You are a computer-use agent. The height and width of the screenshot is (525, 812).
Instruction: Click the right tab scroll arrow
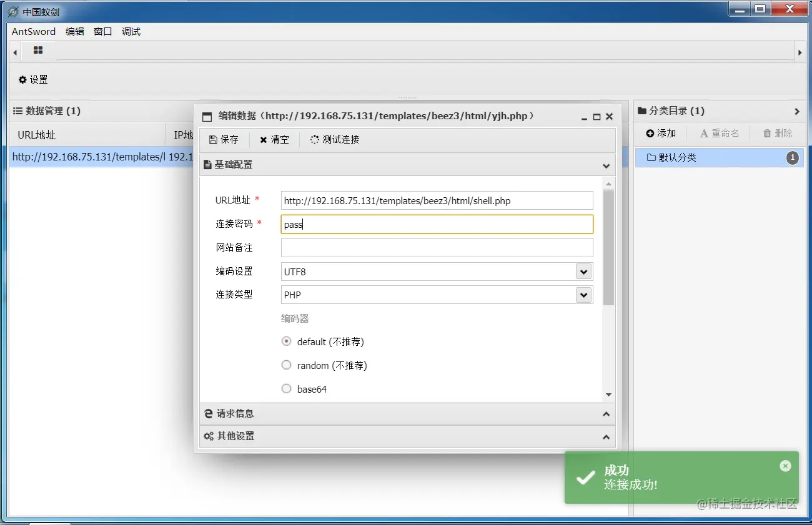click(x=800, y=53)
